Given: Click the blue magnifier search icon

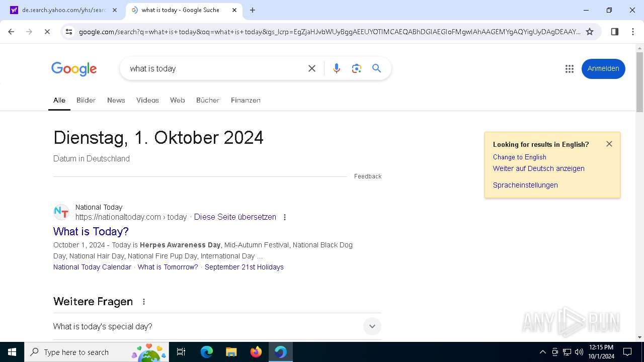Looking at the screenshot, I should tap(376, 68).
